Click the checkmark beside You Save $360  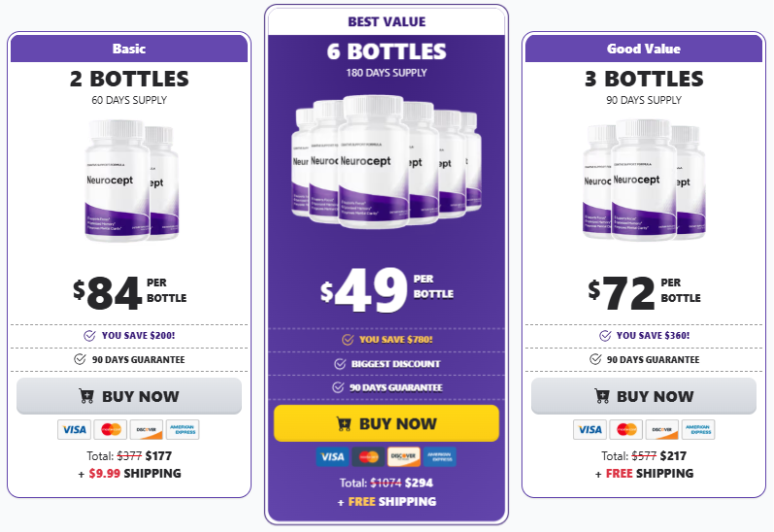pyautogui.click(x=605, y=335)
